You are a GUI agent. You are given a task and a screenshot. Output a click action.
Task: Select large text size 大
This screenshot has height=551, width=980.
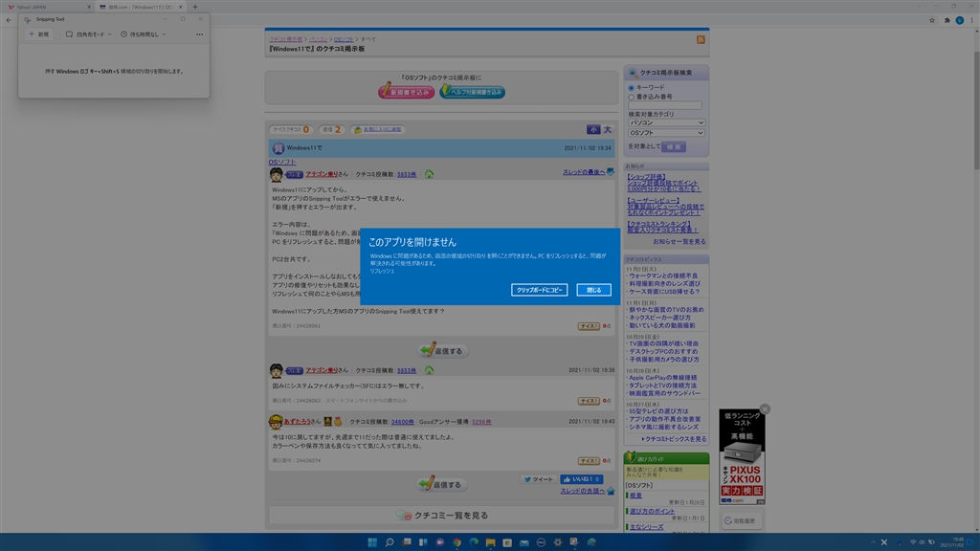click(607, 129)
